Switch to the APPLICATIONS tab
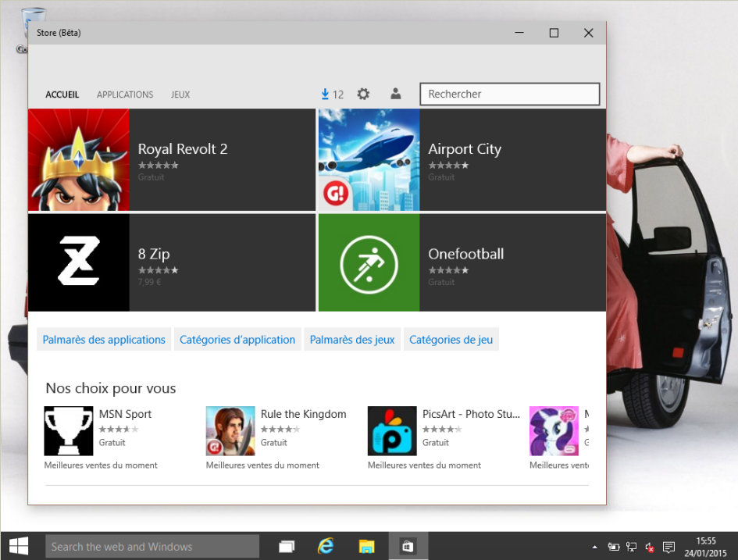Screen dimensions: 738x560 tap(125, 95)
